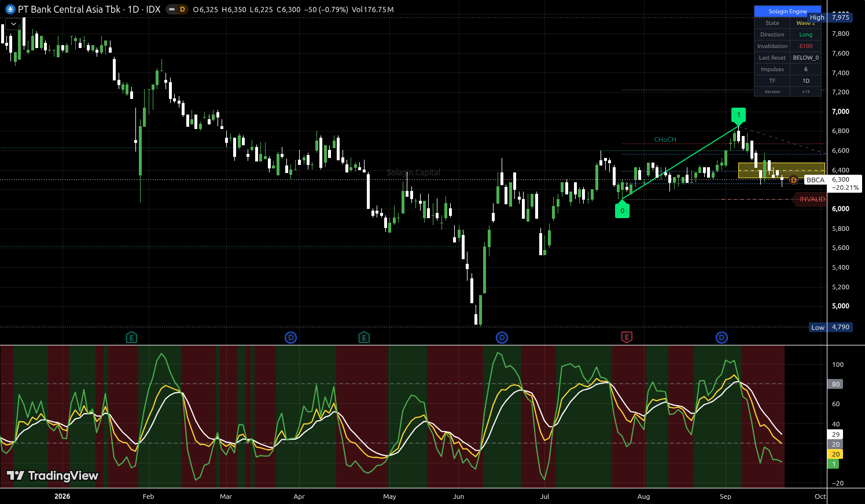Click the May label on the time axis
Screen dimensions: 865x504
pos(389,496)
